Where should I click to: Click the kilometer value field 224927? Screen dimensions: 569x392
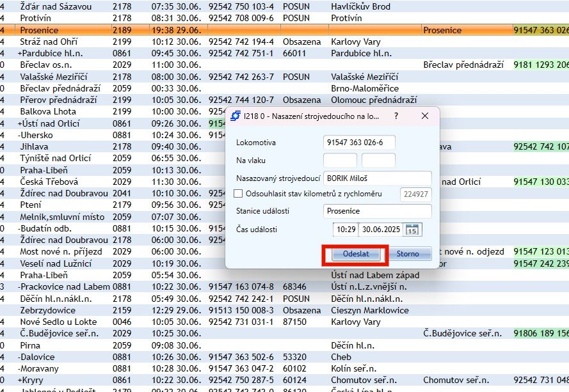[416, 194]
